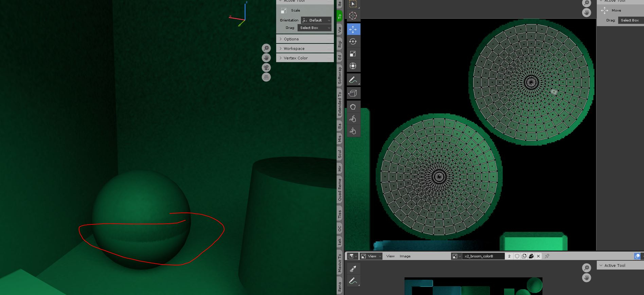Open the Image menu in image editor
This screenshot has height=295, width=644.
[x=405, y=256]
